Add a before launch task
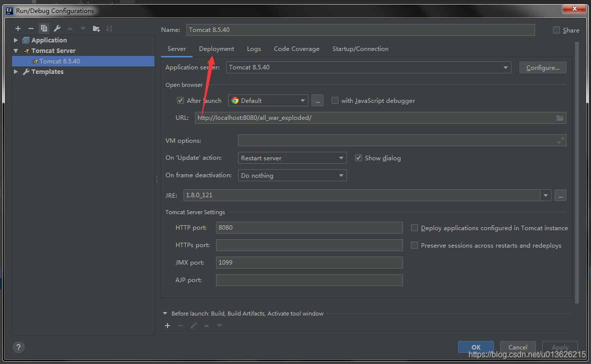Viewport: 591px width, 364px height. tap(167, 326)
